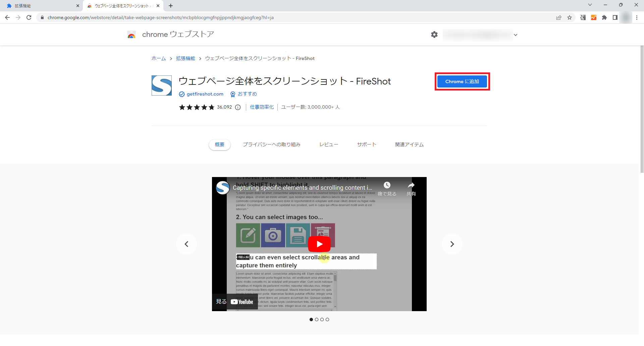The width and height of the screenshot is (644, 346).
Task: Click the page vertical scrollbar
Action: 642,109
